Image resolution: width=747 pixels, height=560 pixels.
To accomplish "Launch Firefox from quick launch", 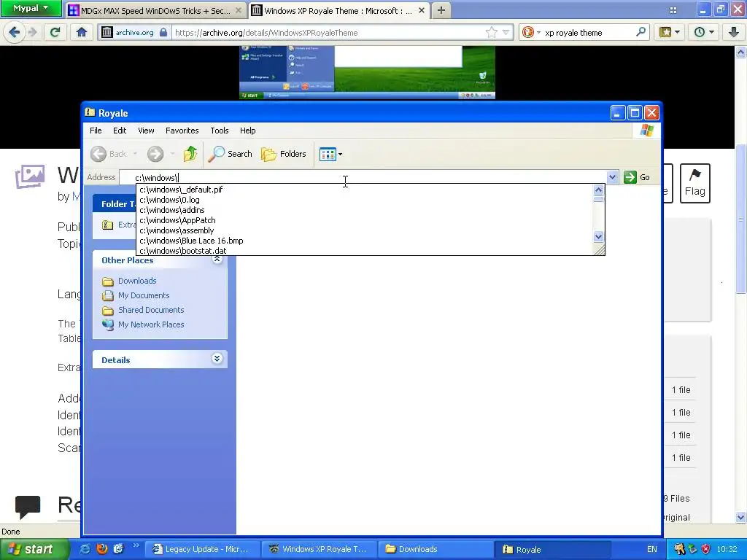I will coord(102,549).
